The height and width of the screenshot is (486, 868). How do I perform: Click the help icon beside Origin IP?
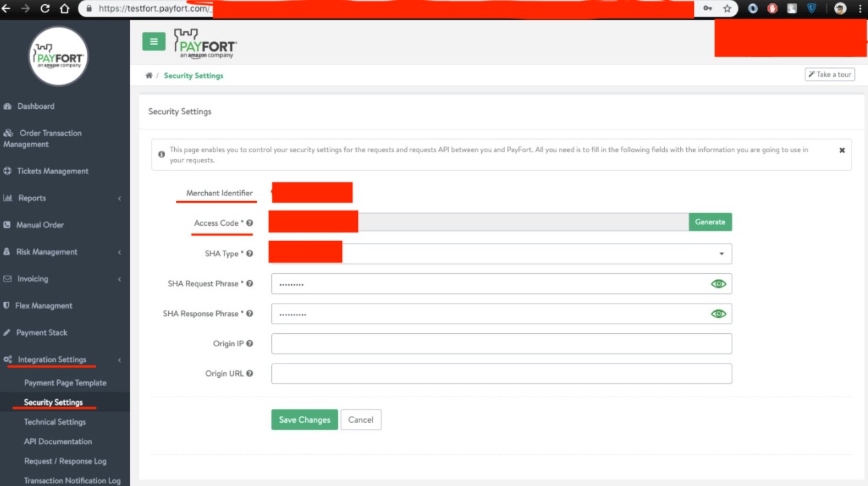click(x=250, y=344)
